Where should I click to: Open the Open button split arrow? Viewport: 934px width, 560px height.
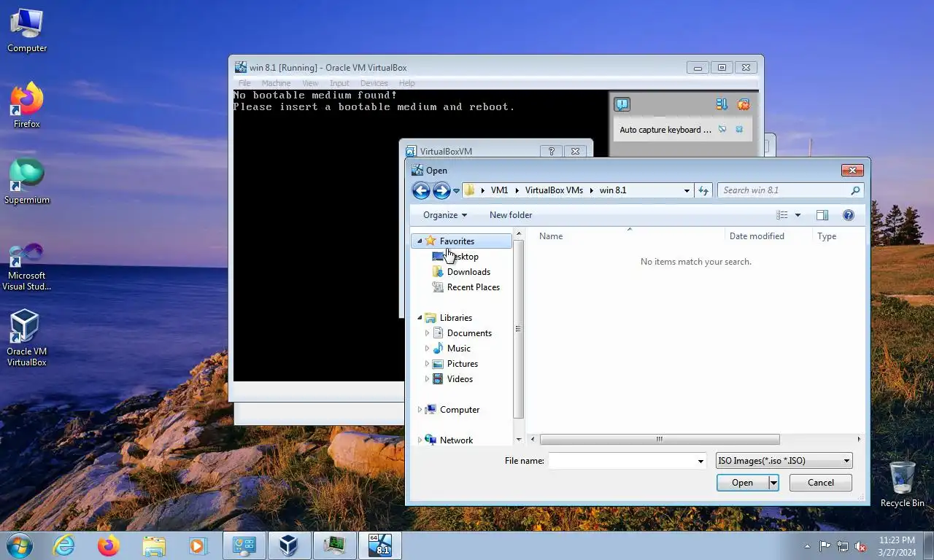tap(773, 483)
